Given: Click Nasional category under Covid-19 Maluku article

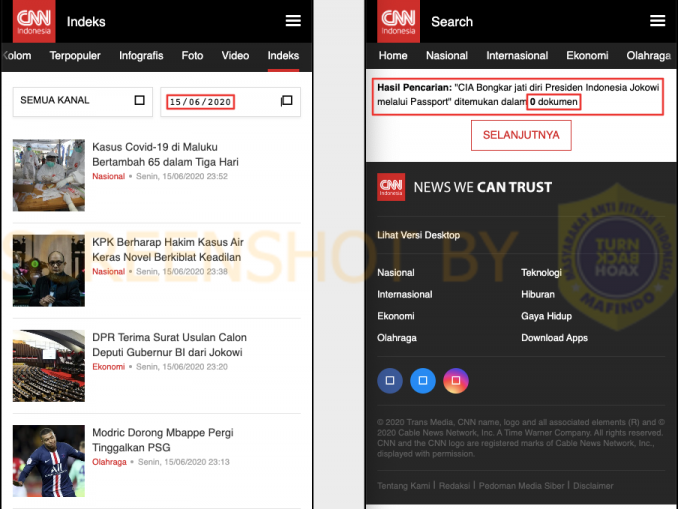Looking at the screenshot, I should (x=109, y=176).
